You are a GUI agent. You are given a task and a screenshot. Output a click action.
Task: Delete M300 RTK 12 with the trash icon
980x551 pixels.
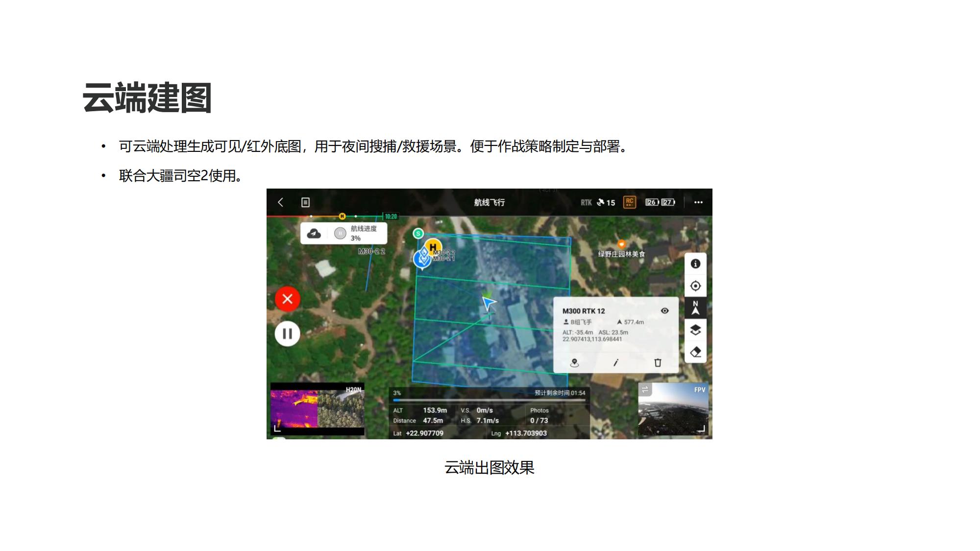(x=658, y=363)
